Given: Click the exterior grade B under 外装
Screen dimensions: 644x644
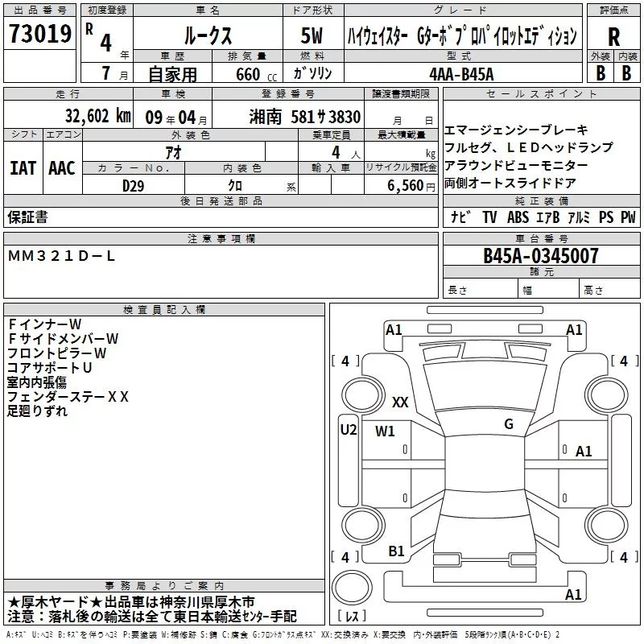Looking at the screenshot, I should point(601,73).
